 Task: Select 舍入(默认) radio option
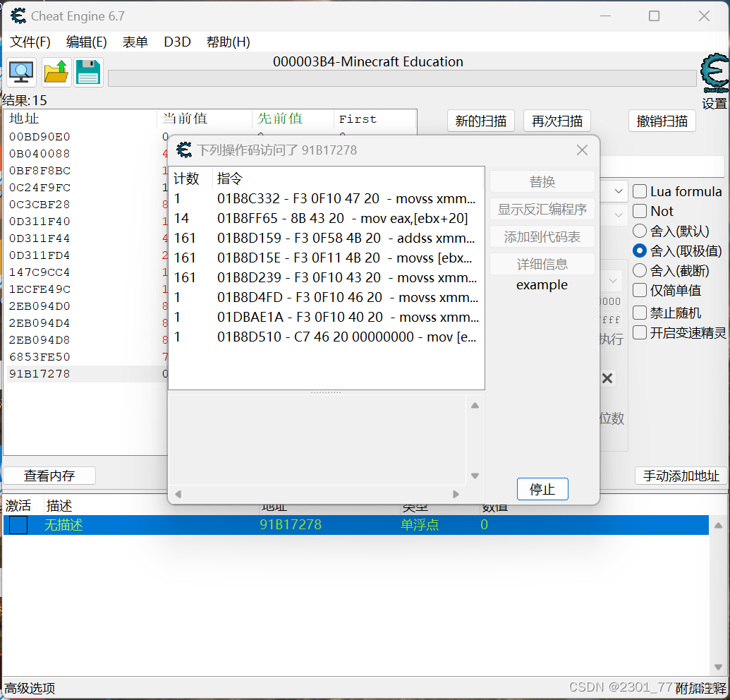[640, 231]
